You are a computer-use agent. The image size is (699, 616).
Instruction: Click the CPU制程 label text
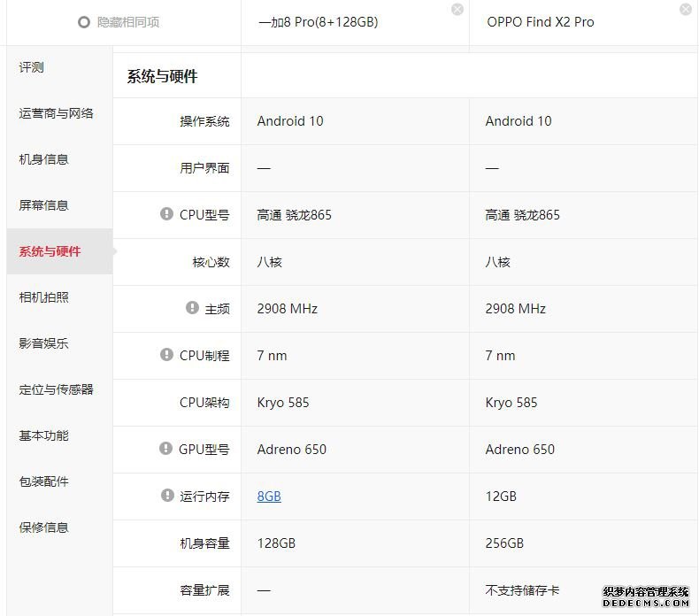[x=204, y=356]
